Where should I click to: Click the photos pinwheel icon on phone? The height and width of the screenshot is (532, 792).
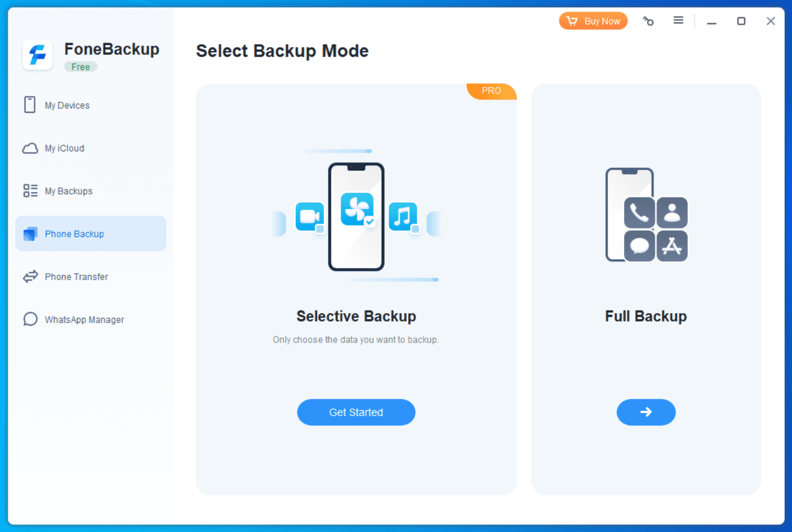pyautogui.click(x=357, y=209)
